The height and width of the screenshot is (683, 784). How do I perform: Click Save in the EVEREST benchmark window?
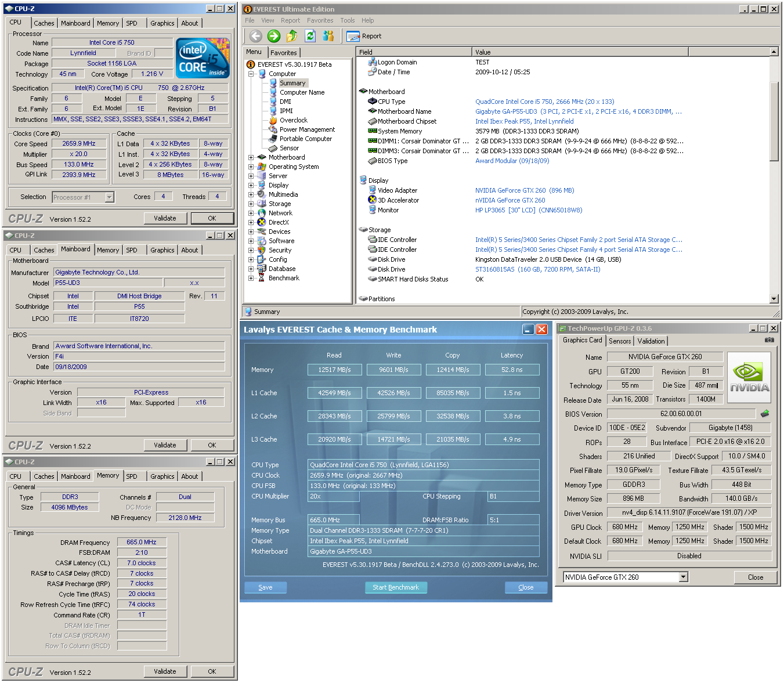(265, 587)
